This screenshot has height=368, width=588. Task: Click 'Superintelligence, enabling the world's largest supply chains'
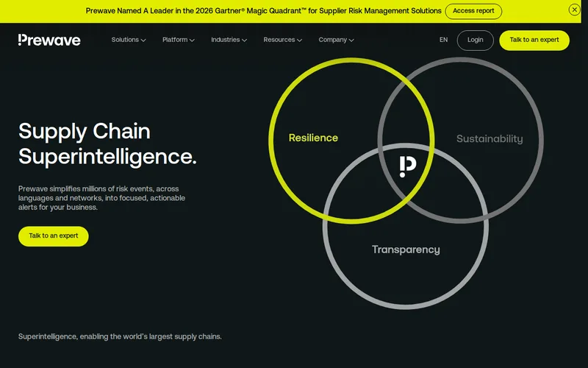point(120,336)
